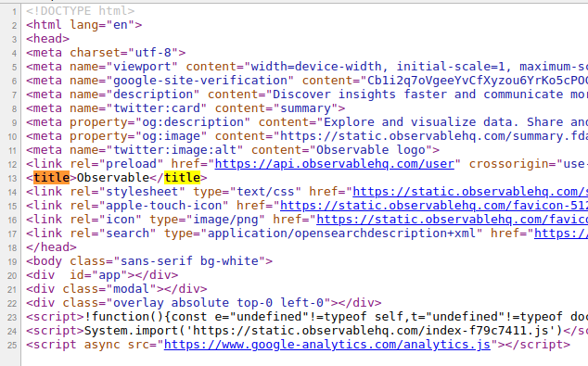This screenshot has height=366, width=588.
Task: Open the apple-touch-icon favicon-512 link
Action: tap(434, 206)
